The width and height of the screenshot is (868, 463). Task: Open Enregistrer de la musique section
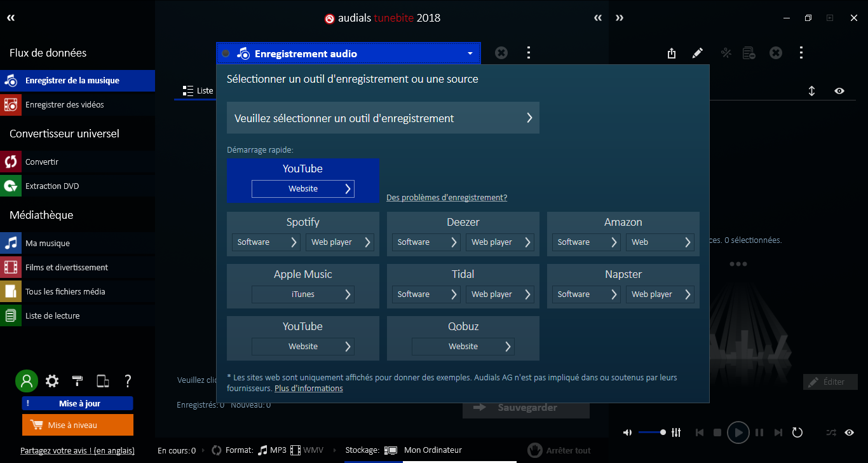[78, 81]
